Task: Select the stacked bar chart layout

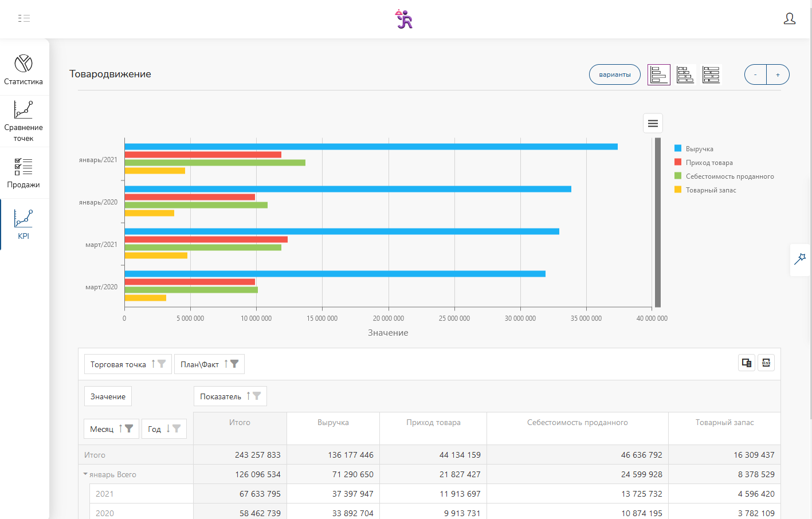Action: coord(685,74)
